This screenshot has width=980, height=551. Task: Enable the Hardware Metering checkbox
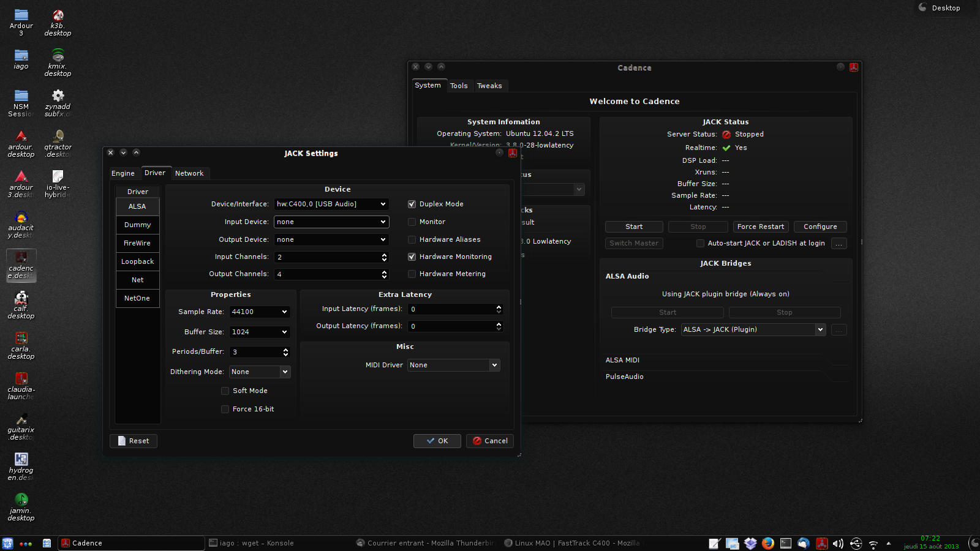412,274
